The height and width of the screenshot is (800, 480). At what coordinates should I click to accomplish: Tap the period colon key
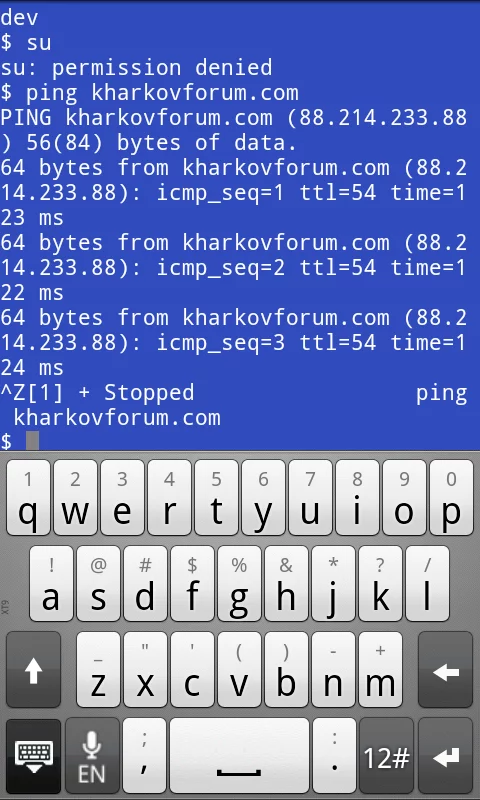tap(334, 755)
